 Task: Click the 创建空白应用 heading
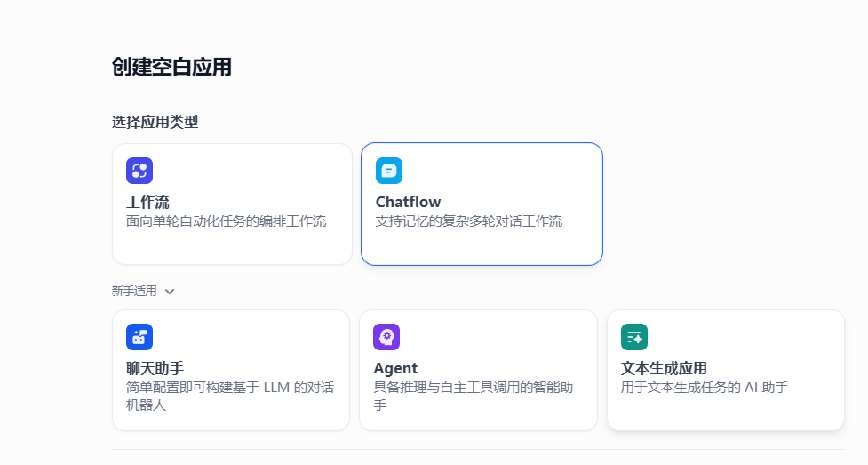(x=171, y=67)
